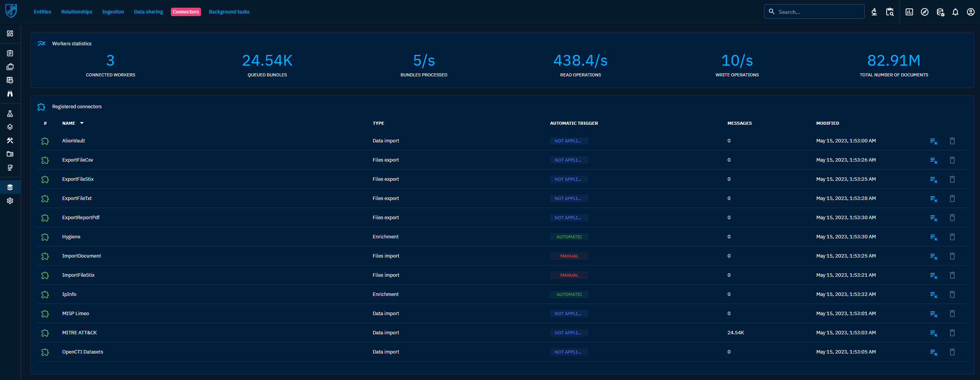This screenshot has width=980, height=380.
Task: Click the notifications bell icon
Action: pyautogui.click(x=955, y=12)
